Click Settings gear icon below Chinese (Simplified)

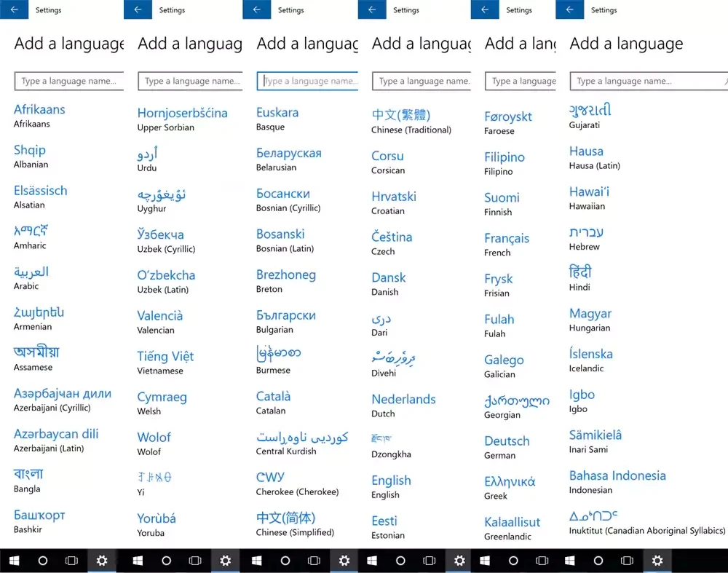click(x=344, y=561)
